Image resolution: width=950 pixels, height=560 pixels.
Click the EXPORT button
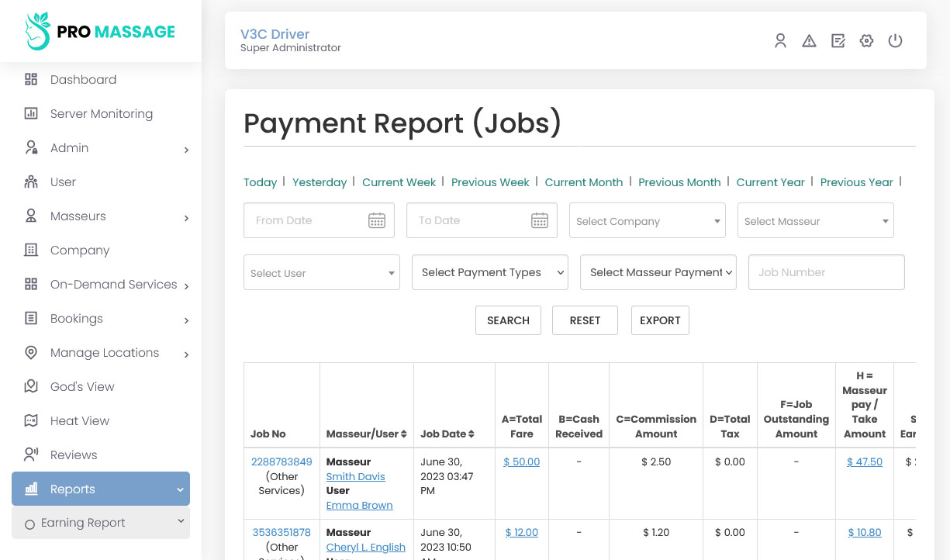tap(660, 320)
